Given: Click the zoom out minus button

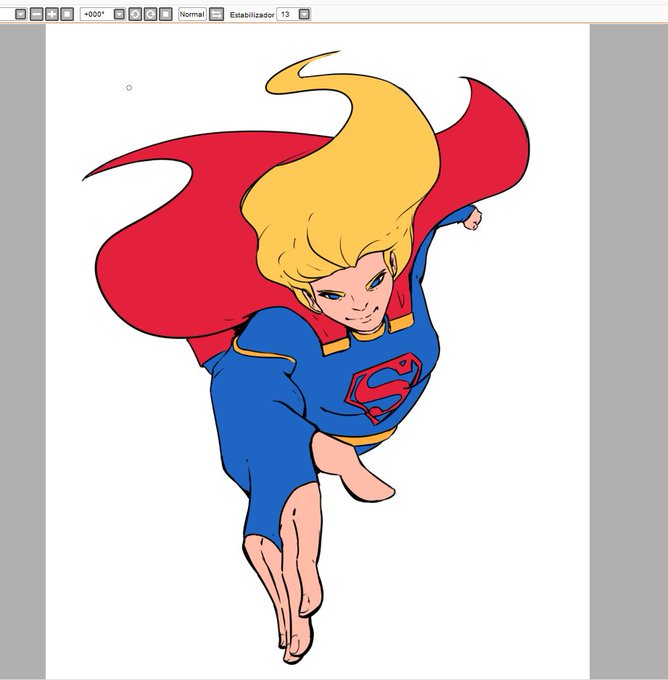Looking at the screenshot, I should coord(36,14).
